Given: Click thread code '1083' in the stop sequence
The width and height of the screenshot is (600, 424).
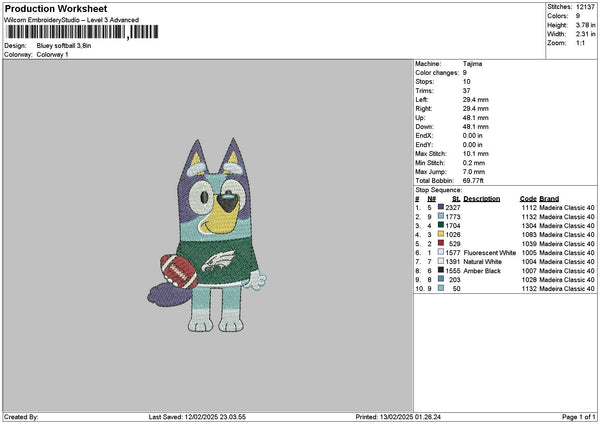Looking at the screenshot, I should click(x=529, y=235).
